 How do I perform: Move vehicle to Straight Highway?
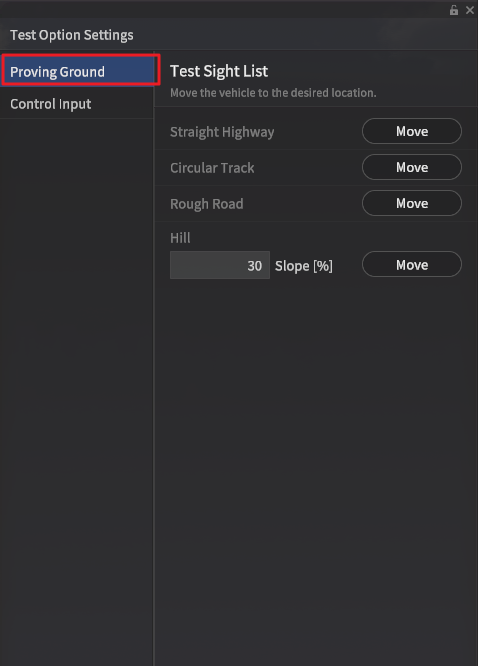(412, 131)
